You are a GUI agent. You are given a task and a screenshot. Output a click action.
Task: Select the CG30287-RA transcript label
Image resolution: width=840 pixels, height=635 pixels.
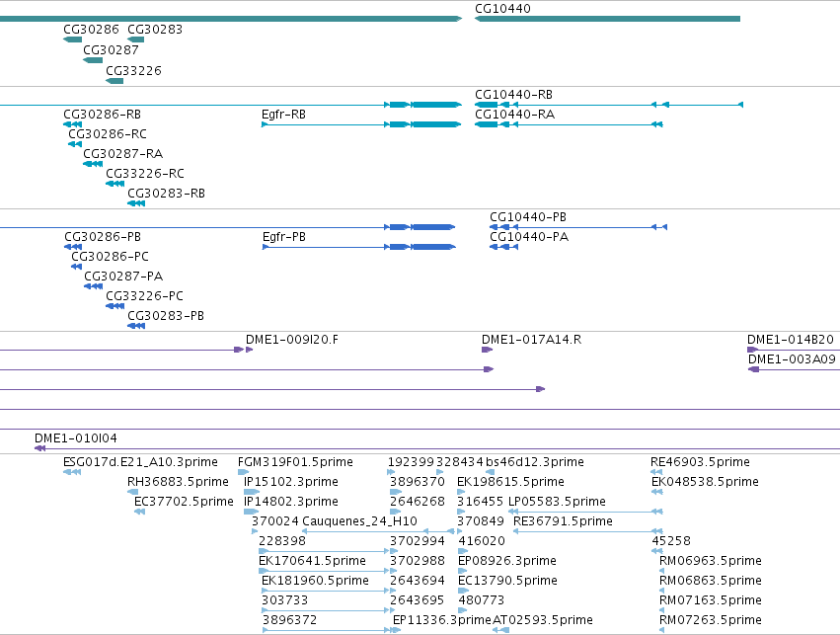tap(122, 154)
